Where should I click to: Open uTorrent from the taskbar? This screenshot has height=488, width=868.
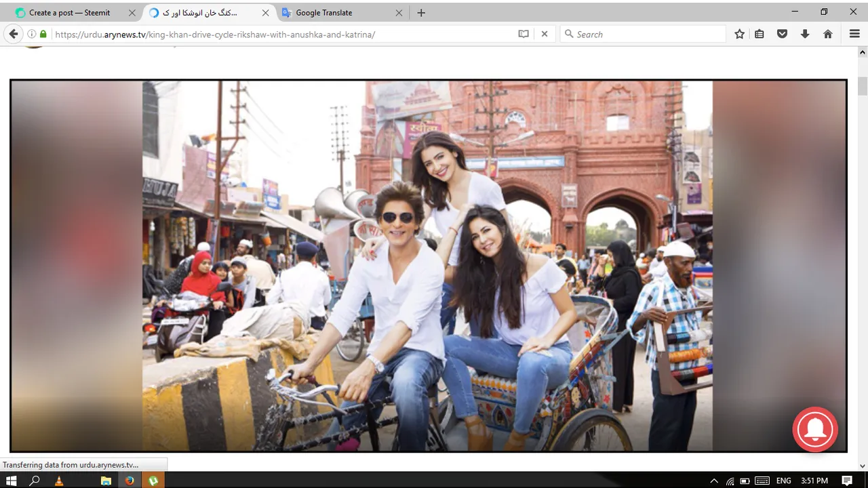pyautogui.click(x=153, y=481)
